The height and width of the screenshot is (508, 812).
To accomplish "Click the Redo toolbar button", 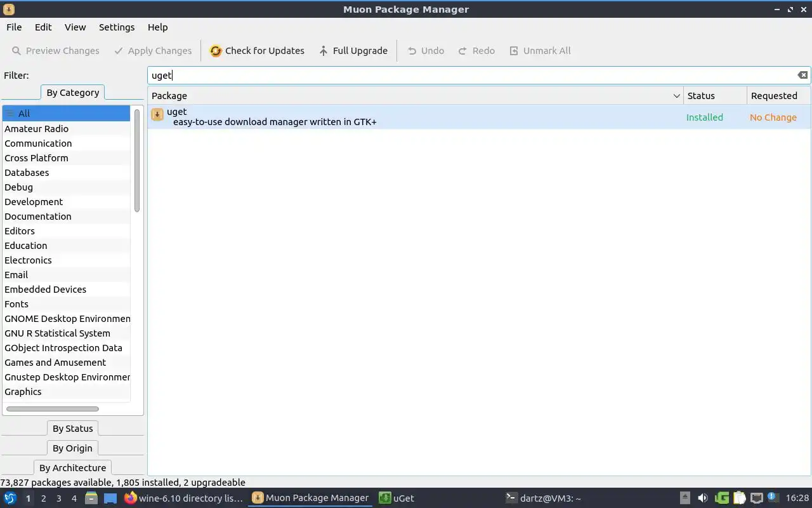I will (476, 51).
